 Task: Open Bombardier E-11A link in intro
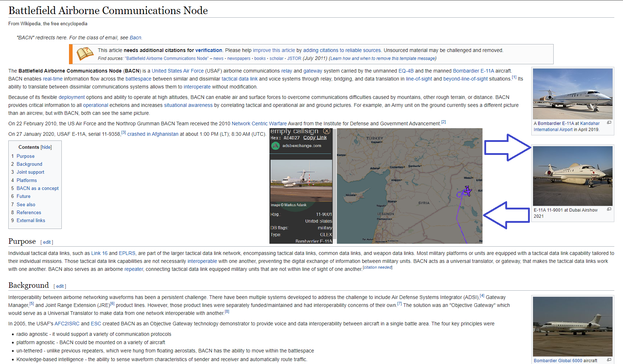(x=473, y=71)
